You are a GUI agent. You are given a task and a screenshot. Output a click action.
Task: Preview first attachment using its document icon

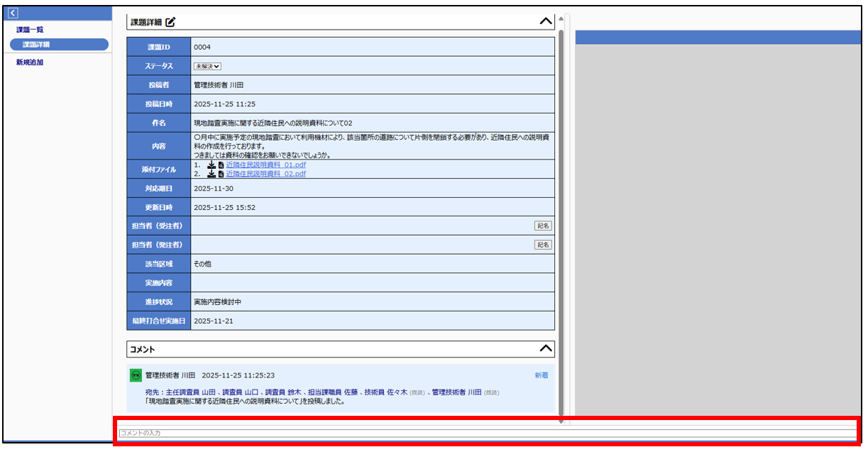tap(221, 165)
